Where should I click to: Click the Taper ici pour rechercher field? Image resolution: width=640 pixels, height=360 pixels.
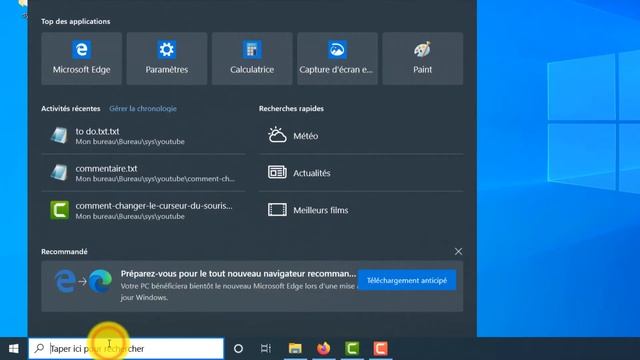[x=126, y=349]
